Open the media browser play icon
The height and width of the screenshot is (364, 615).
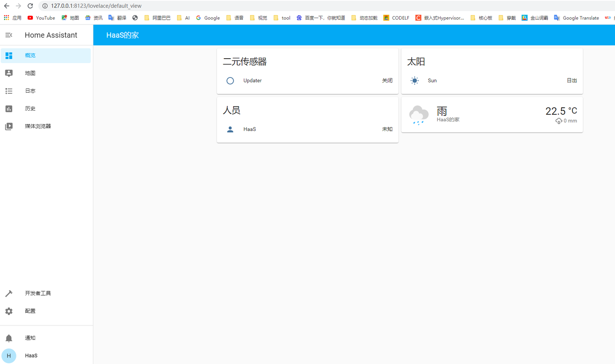point(9,126)
